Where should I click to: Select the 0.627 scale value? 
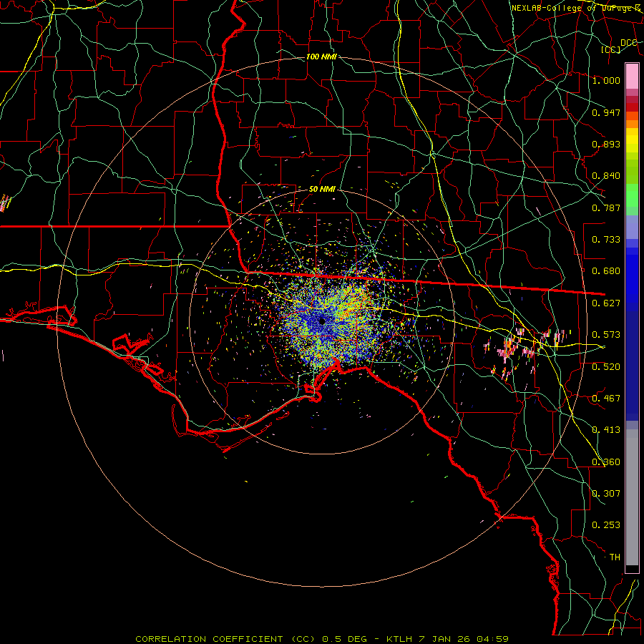[x=606, y=303]
